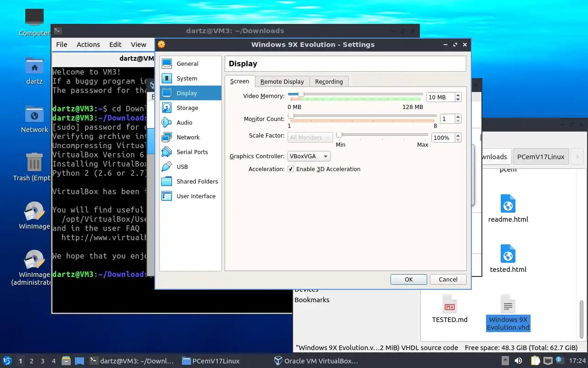Viewport: 588px width, 368px height.
Task: Switch to the Remote Display tab
Action: pyautogui.click(x=282, y=81)
